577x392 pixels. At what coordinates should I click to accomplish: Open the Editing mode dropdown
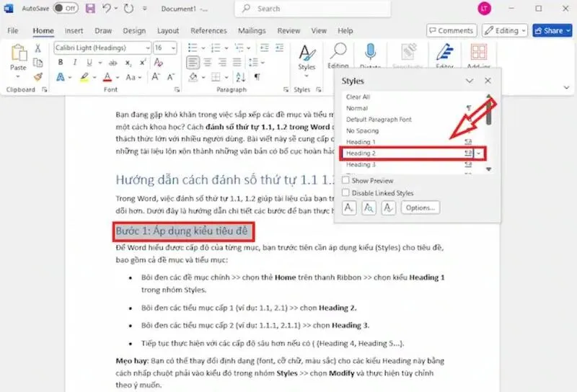pos(504,30)
